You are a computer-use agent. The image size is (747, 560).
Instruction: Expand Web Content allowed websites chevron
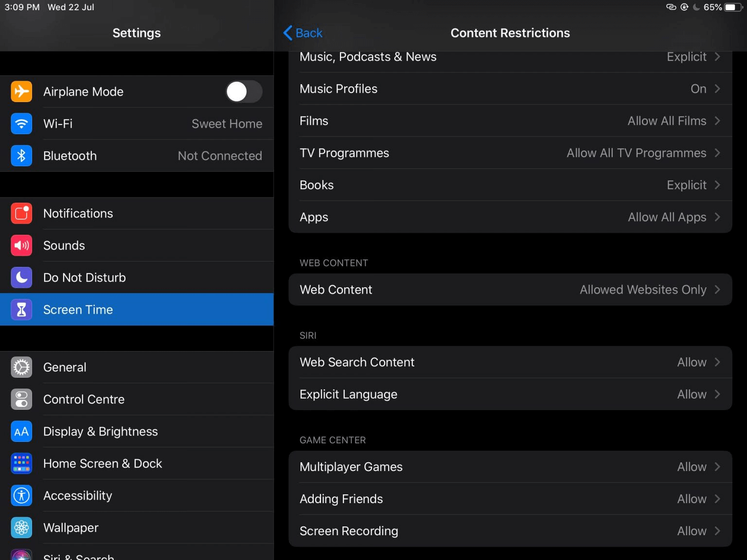(717, 290)
